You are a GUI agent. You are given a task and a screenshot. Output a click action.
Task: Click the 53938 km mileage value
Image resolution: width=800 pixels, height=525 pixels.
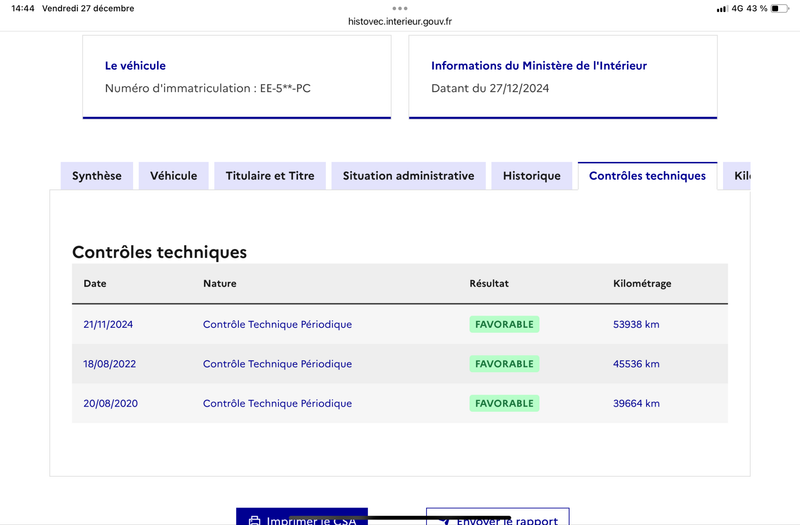[x=636, y=324]
